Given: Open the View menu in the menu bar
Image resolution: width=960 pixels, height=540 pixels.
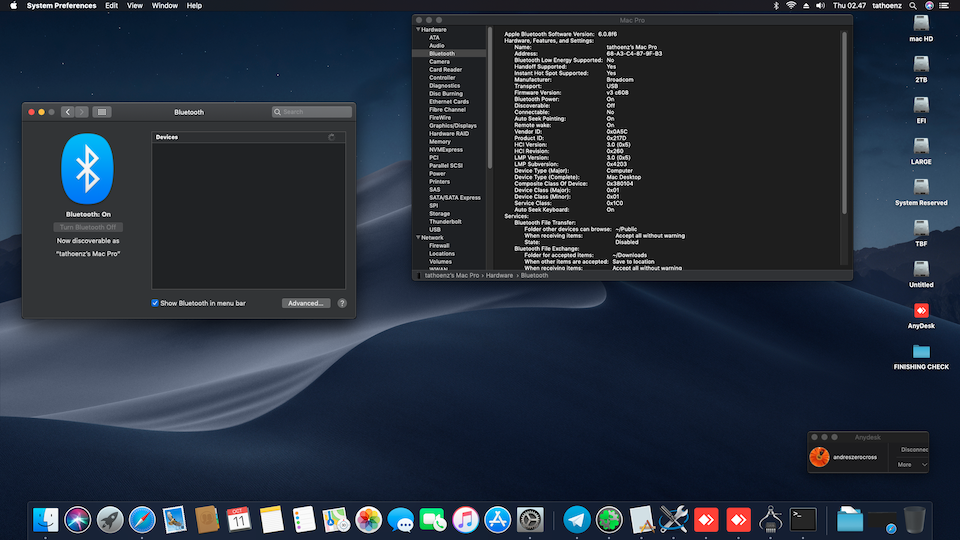Looking at the screenshot, I should pyautogui.click(x=134, y=6).
